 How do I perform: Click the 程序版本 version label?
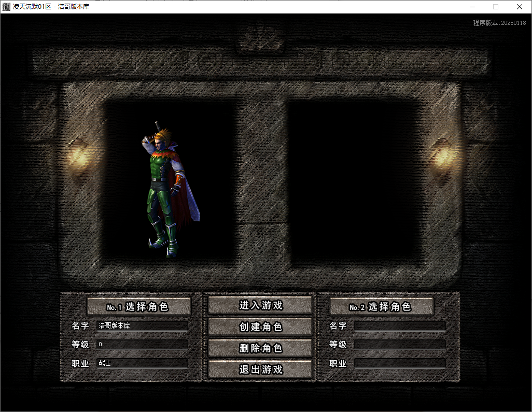(499, 23)
